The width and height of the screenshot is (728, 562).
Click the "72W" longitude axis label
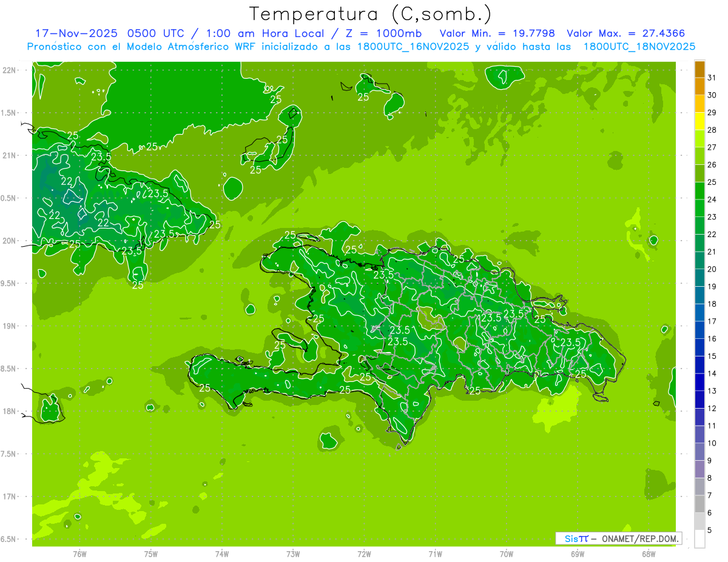tap(364, 554)
